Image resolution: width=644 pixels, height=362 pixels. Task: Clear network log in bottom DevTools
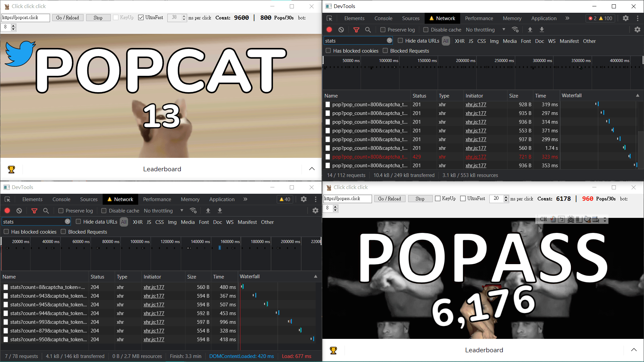pyautogui.click(x=19, y=211)
